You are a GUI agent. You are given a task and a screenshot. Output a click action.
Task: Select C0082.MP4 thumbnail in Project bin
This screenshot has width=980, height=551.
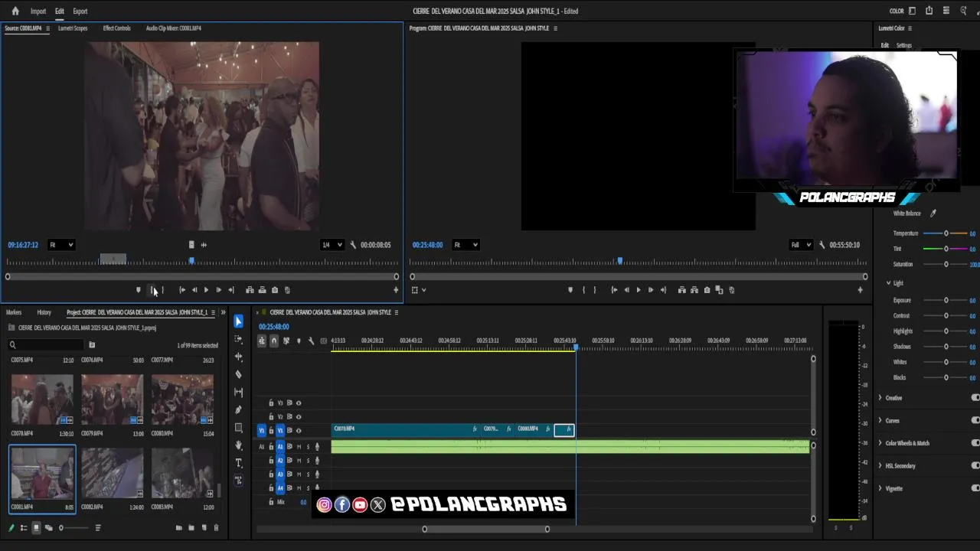point(113,474)
